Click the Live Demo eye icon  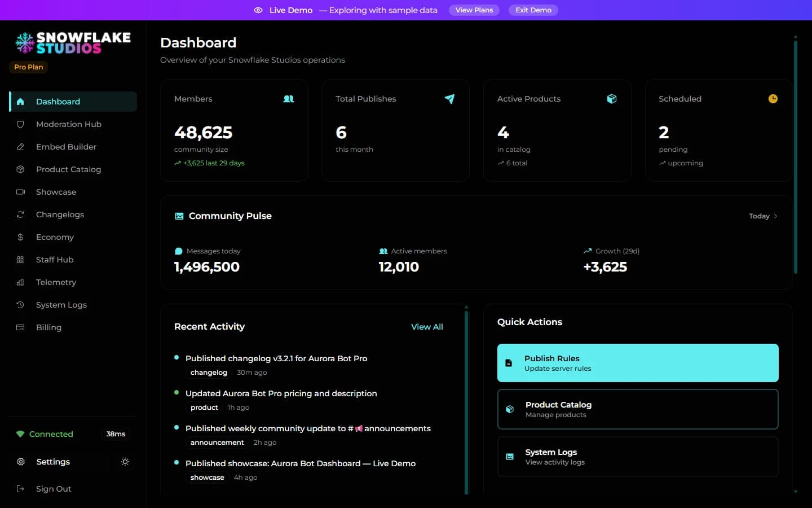(x=258, y=10)
